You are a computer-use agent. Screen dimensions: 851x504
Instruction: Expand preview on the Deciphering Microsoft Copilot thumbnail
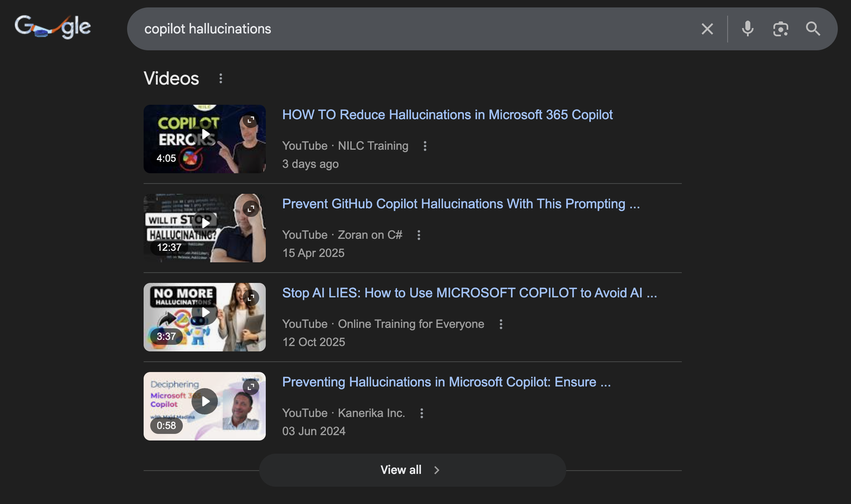point(250,387)
